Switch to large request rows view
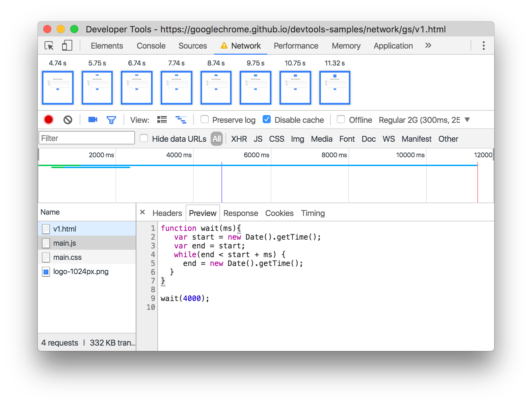This screenshot has width=532, height=405. [162, 120]
